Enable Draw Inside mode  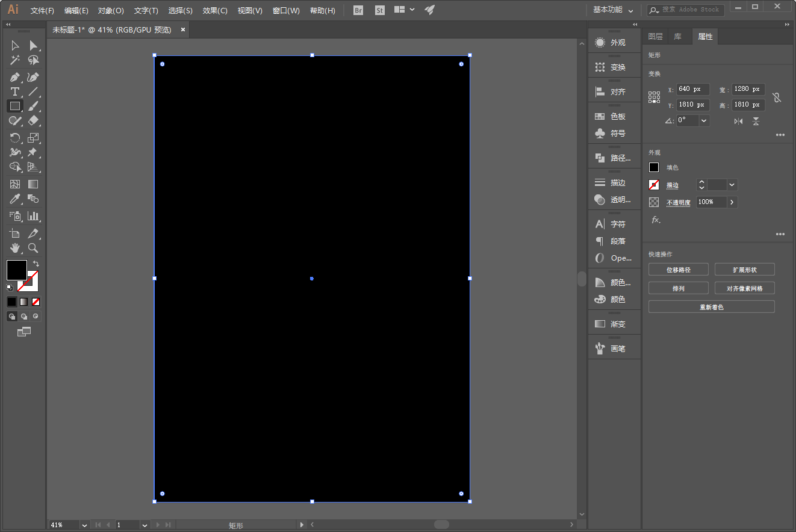(36, 316)
